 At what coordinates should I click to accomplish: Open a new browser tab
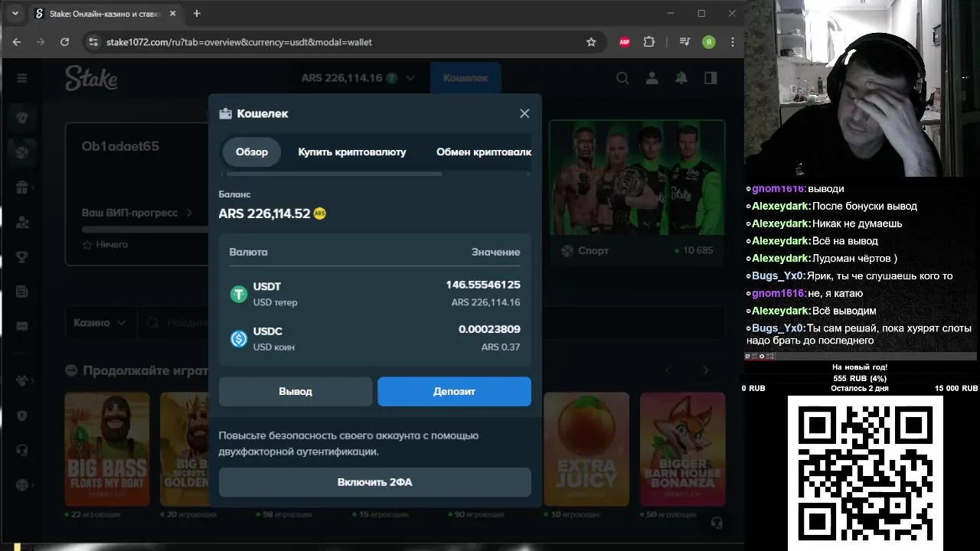197,13
